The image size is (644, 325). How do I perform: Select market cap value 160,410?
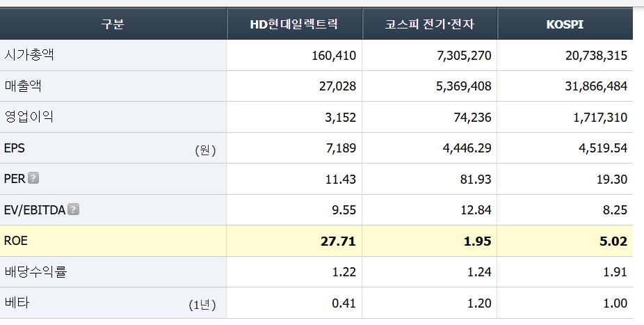pyautogui.click(x=334, y=56)
